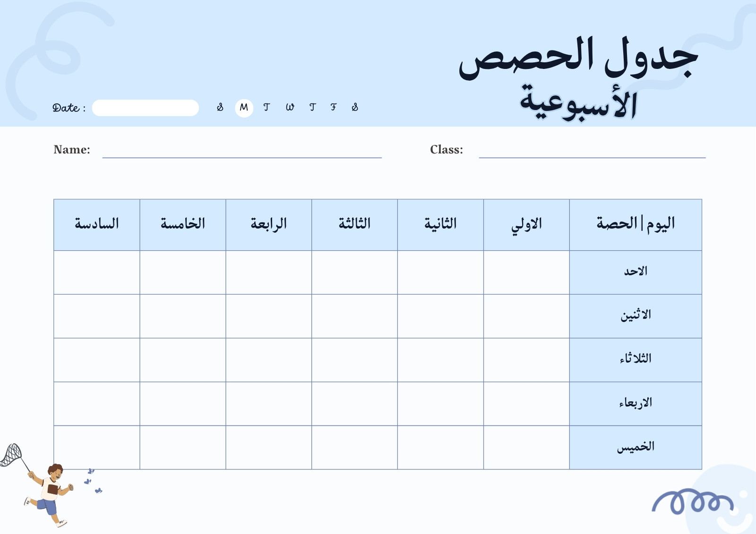Viewport: 756px width, 534px height.
Task: Select the row label الاحد
Action: [x=636, y=272]
